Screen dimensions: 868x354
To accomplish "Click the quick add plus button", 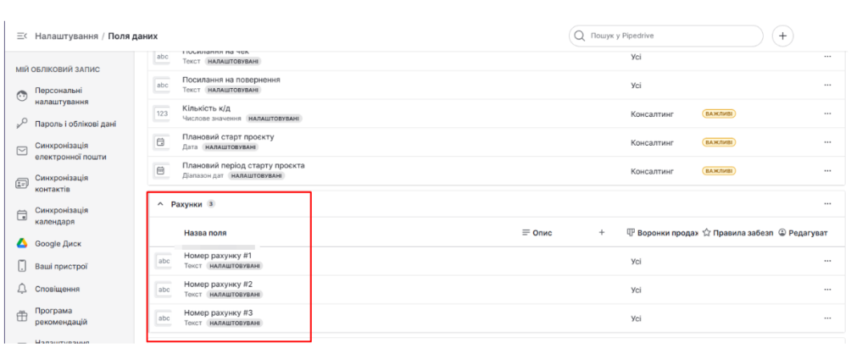I will (x=782, y=36).
